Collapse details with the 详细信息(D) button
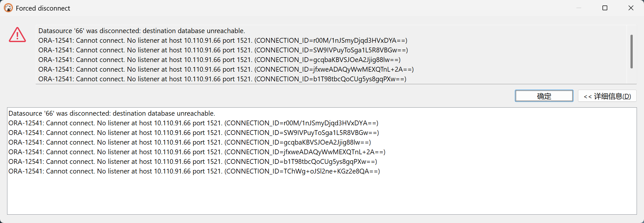 click(607, 96)
